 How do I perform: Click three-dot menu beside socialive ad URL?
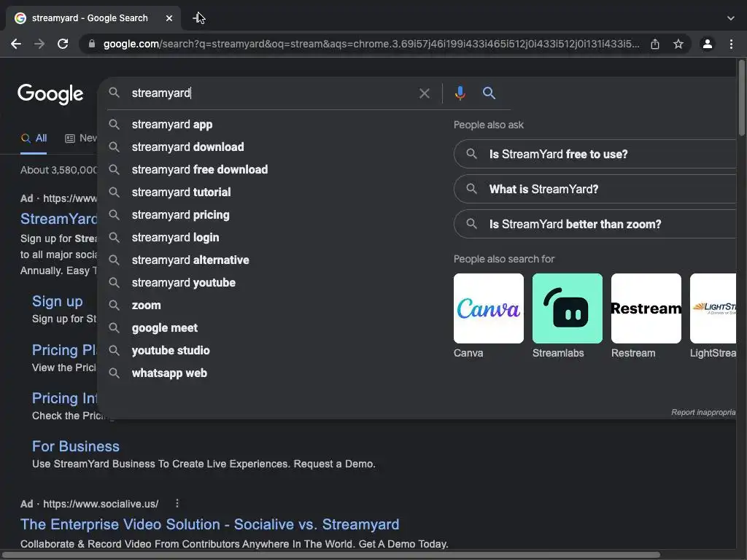pyautogui.click(x=177, y=503)
